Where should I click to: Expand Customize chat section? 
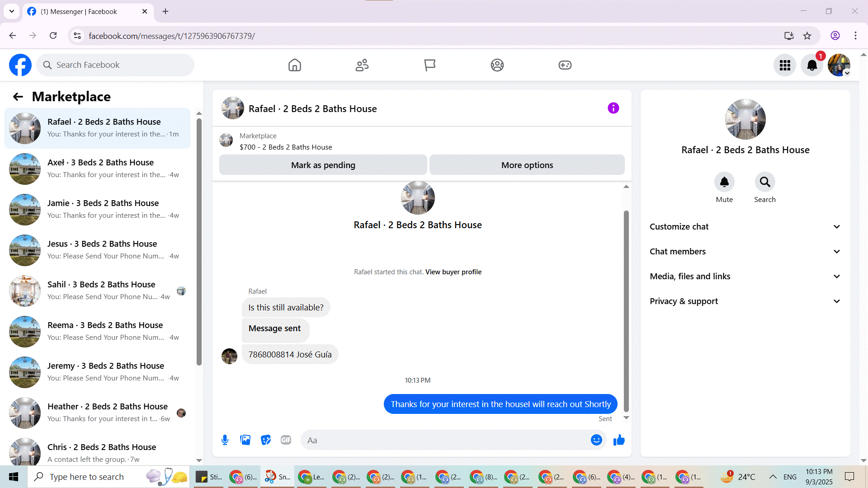pos(745,227)
